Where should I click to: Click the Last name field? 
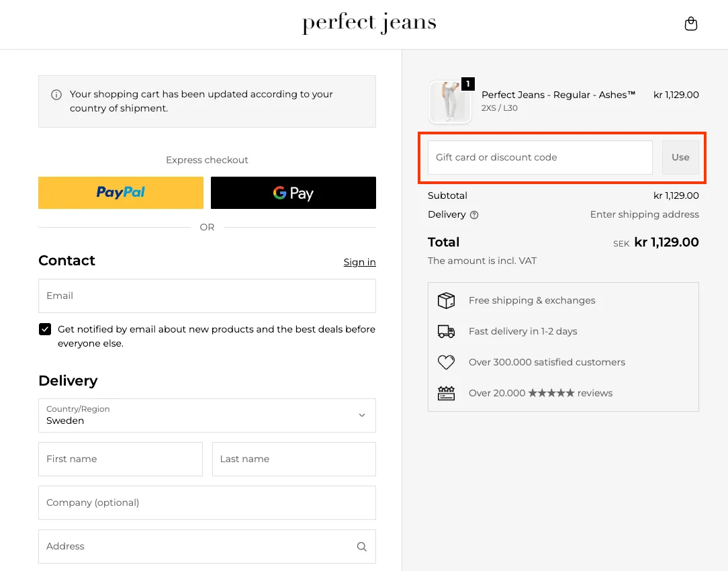point(293,459)
